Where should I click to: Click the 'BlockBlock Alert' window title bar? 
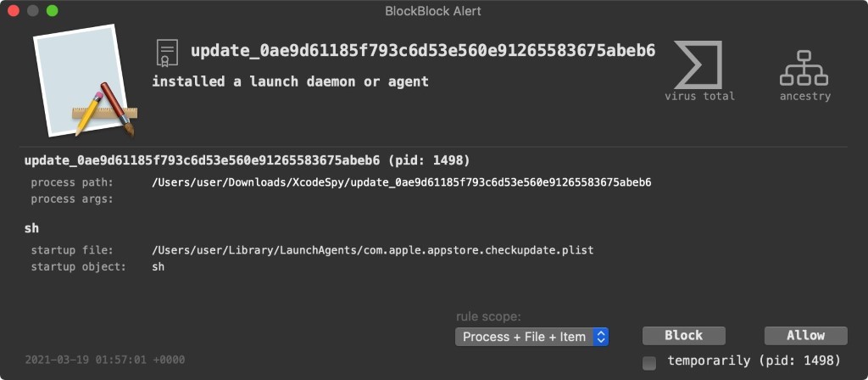pos(433,11)
